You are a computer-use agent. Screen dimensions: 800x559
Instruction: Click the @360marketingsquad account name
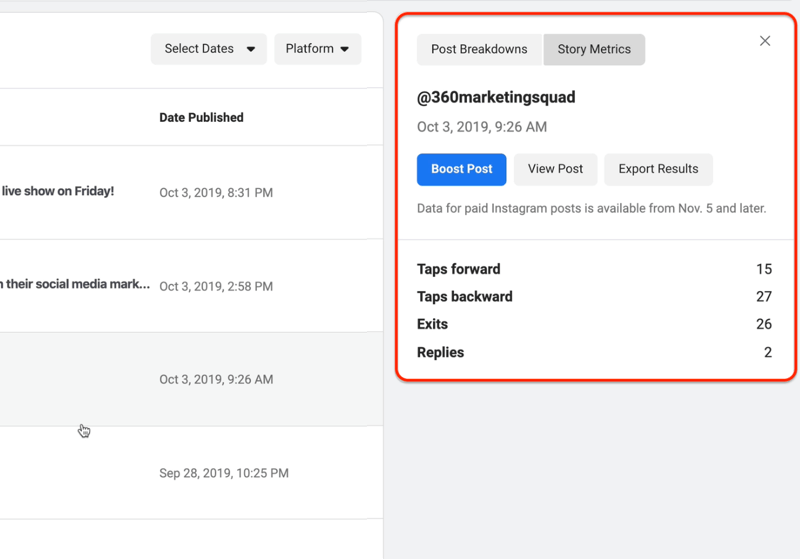pyautogui.click(x=496, y=97)
